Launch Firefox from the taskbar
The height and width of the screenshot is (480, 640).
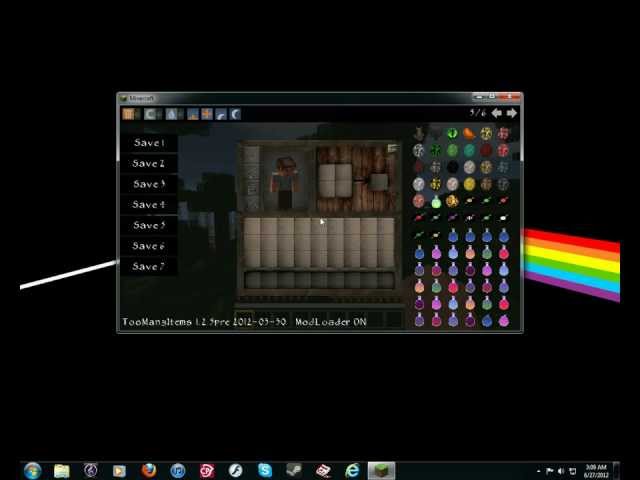(149, 471)
